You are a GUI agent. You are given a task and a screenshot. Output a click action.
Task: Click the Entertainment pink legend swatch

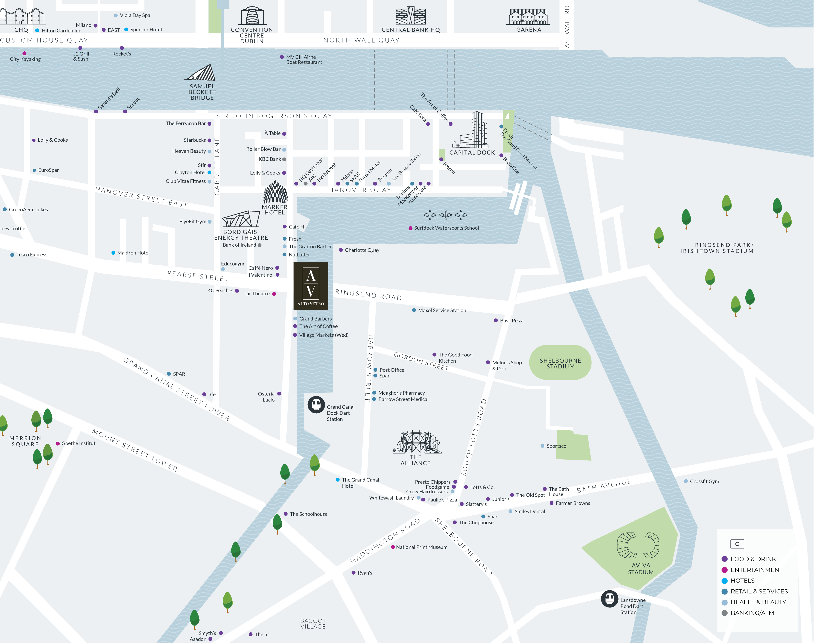pyautogui.click(x=733, y=576)
